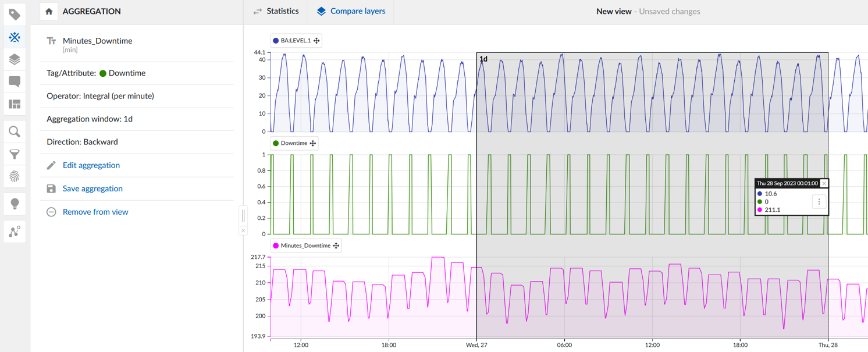Click the 'New view' title text
The image size is (868, 352).
click(614, 11)
